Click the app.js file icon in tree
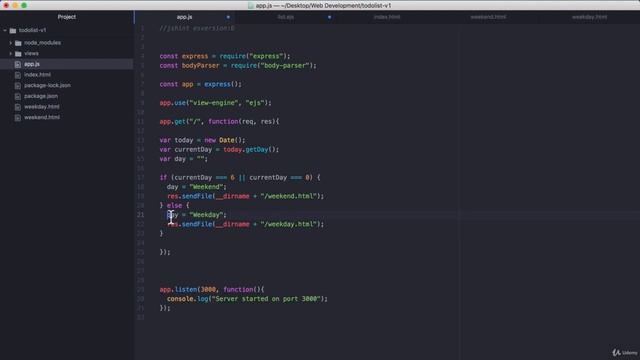The height and width of the screenshot is (360, 640). (18, 64)
